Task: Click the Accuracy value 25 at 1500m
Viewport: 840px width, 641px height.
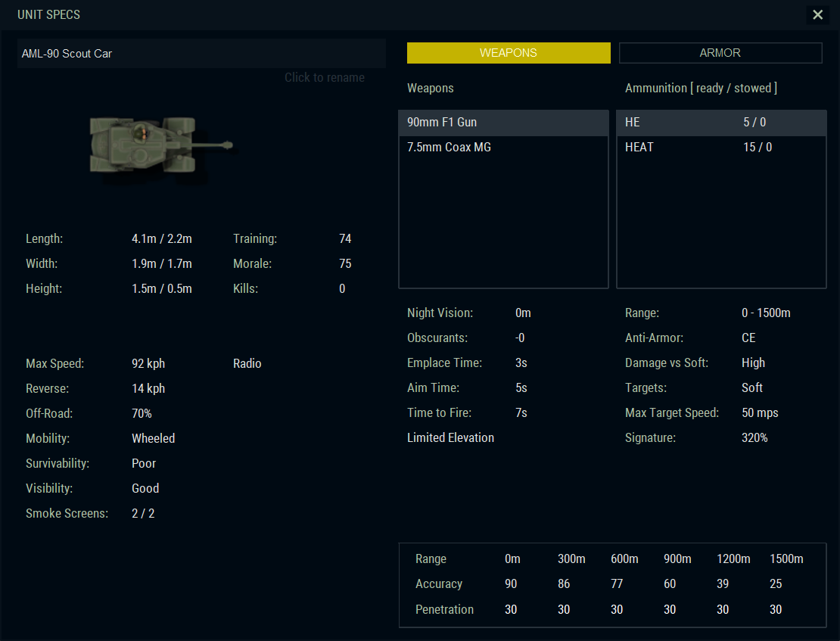Action: [x=776, y=584]
